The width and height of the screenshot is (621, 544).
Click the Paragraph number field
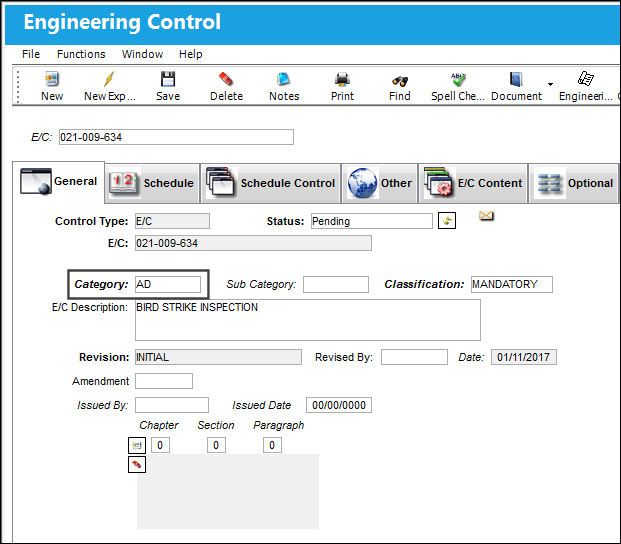[272, 445]
